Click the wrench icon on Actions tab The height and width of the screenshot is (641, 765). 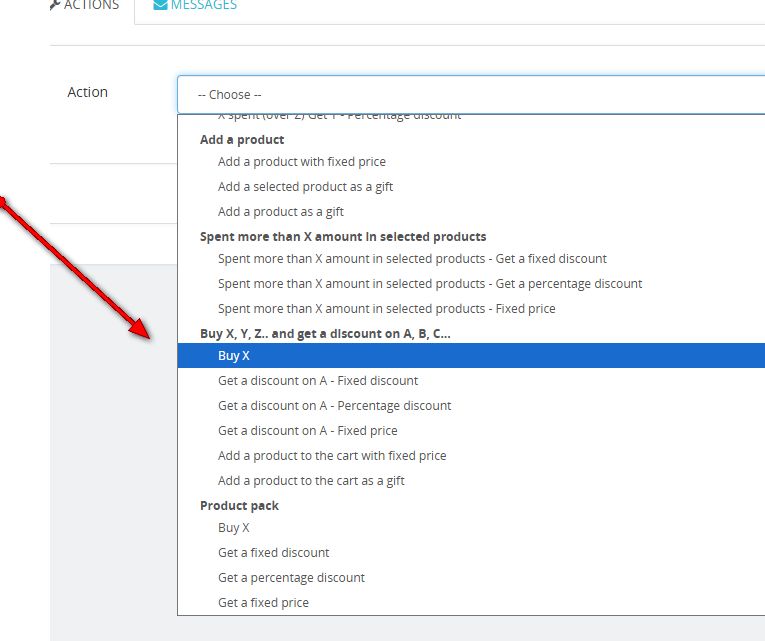click(55, 5)
